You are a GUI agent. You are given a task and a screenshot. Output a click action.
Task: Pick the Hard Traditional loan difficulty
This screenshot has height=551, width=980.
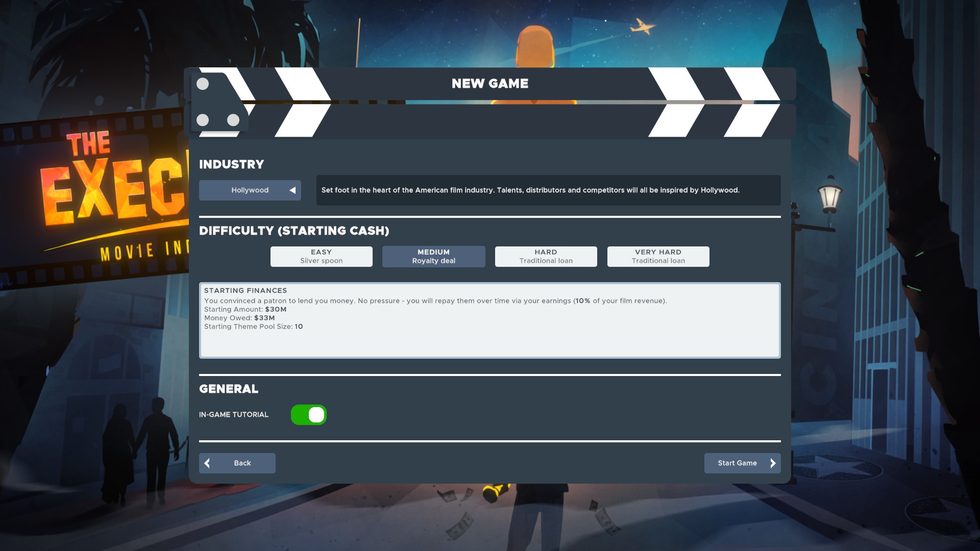point(546,257)
